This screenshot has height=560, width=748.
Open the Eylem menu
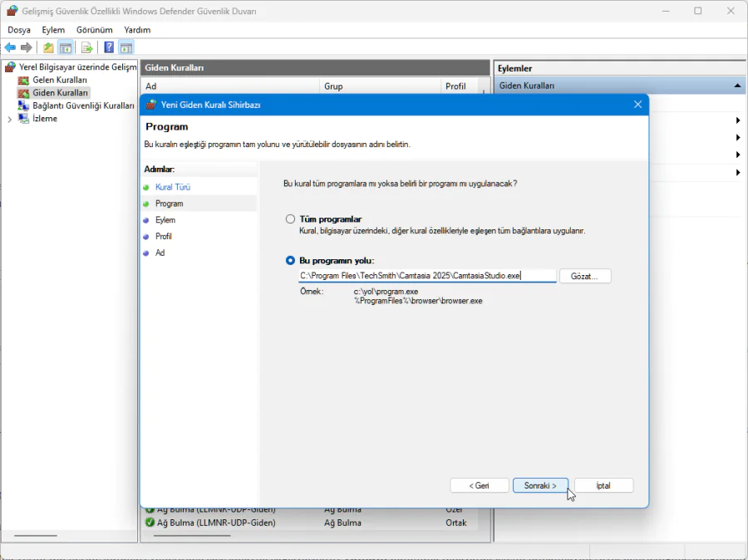53,29
